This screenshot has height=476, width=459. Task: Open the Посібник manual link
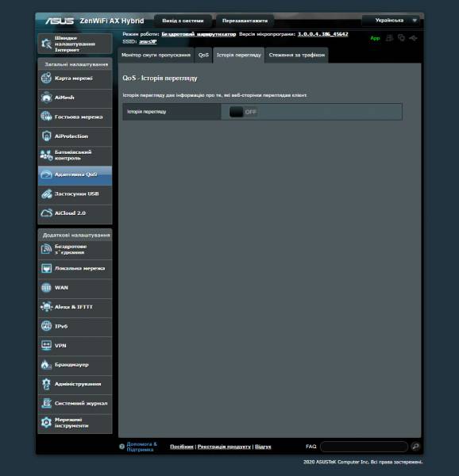[x=182, y=447]
